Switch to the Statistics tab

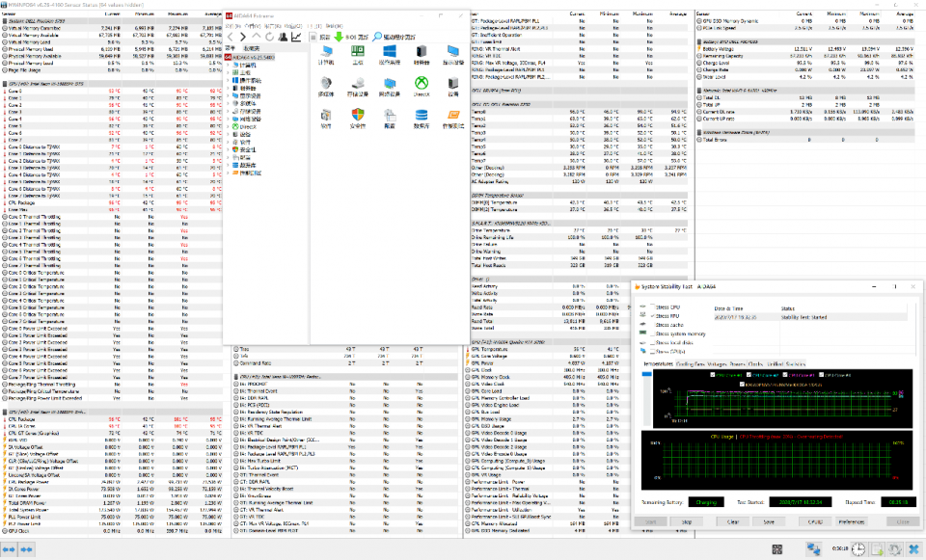[x=796, y=364]
